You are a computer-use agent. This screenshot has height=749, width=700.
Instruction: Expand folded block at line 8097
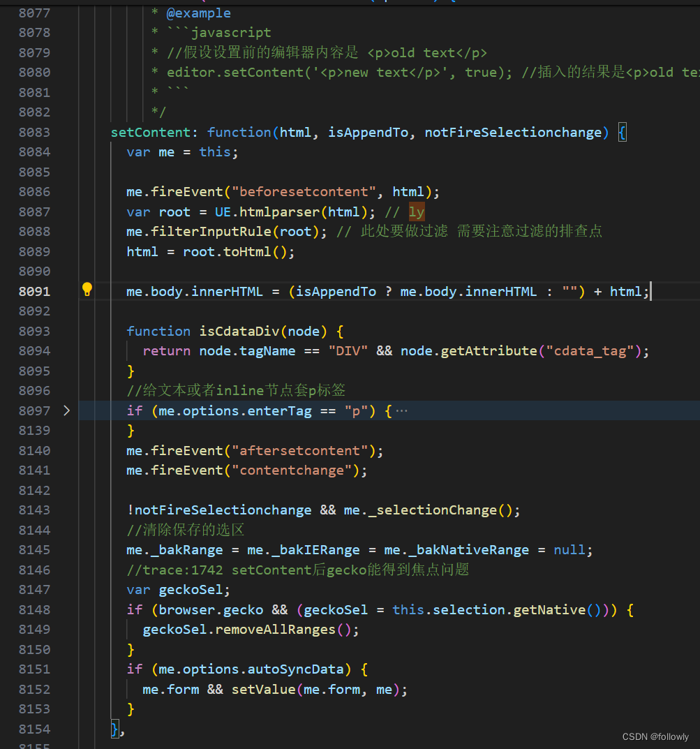tap(67, 410)
